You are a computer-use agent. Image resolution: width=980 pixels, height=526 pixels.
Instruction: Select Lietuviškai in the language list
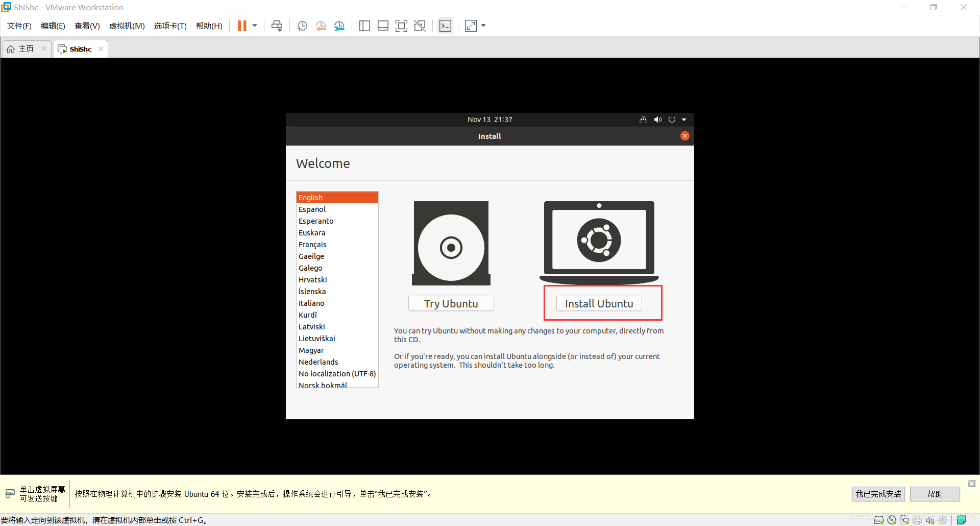[337, 339]
